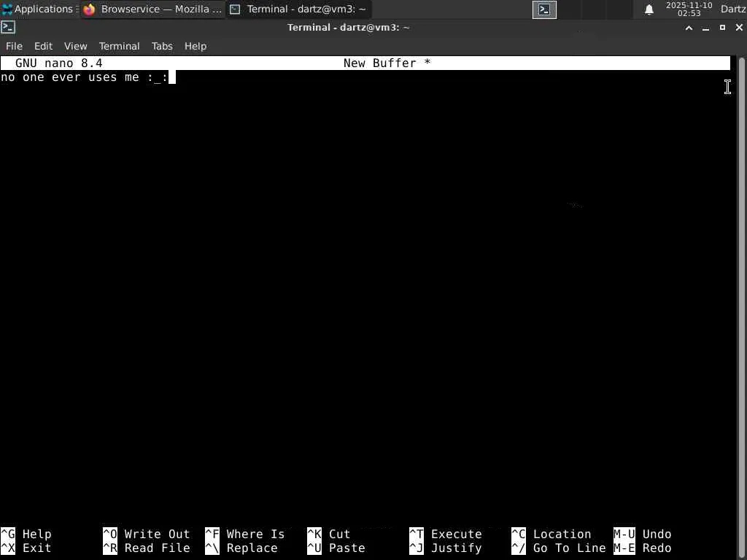Switch to Browservice Mozilla Firefox window

coord(152,9)
